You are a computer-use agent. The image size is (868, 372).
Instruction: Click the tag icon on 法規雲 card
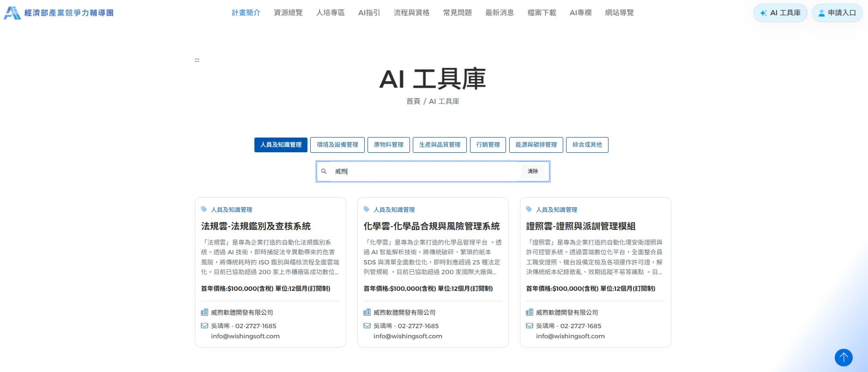coord(204,210)
